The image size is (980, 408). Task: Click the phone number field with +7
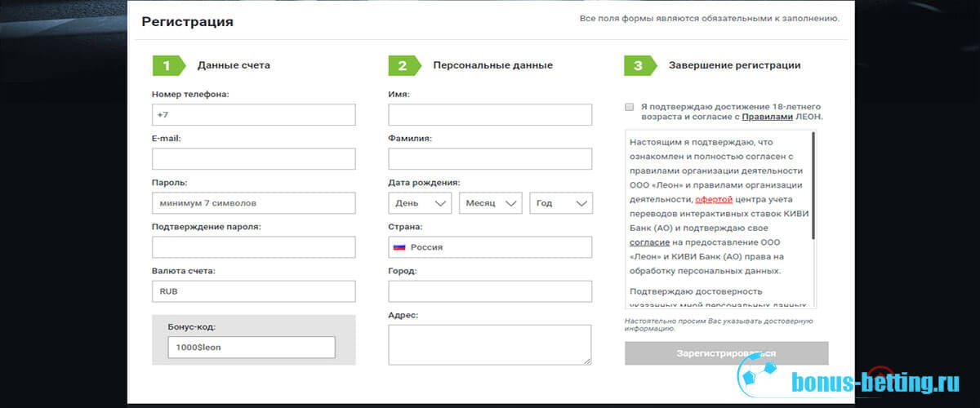(x=254, y=114)
